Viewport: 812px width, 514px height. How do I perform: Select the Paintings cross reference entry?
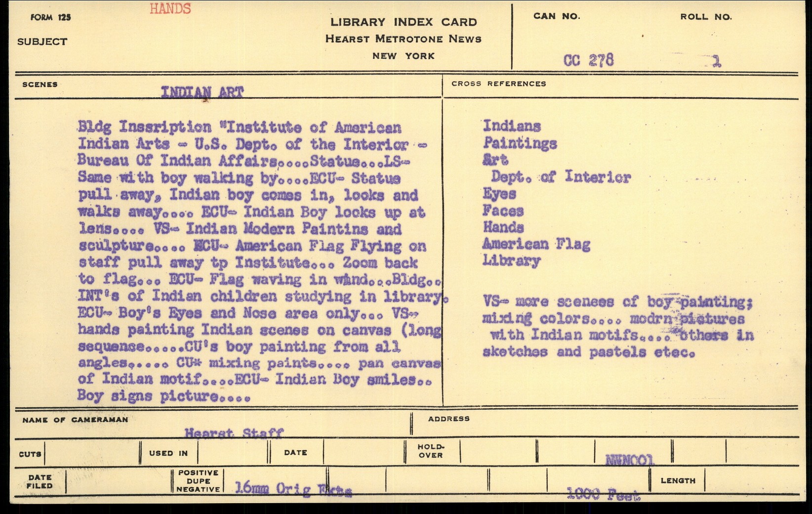520,143
